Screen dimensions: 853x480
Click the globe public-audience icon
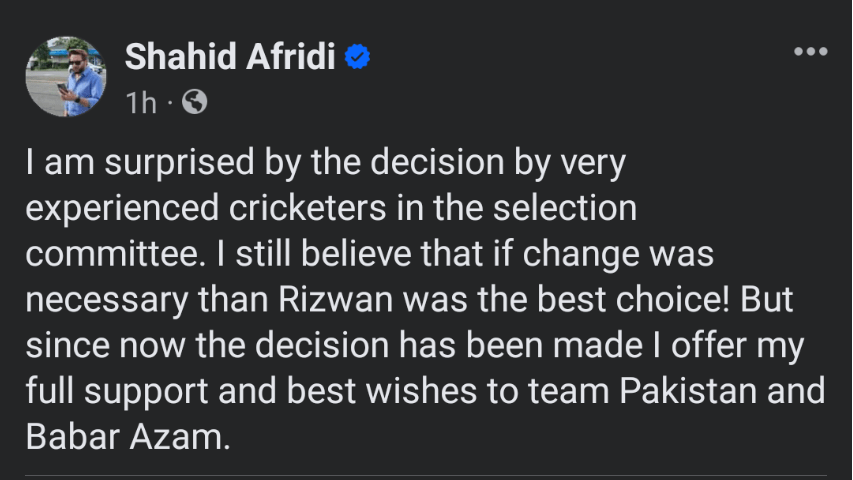point(194,101)
